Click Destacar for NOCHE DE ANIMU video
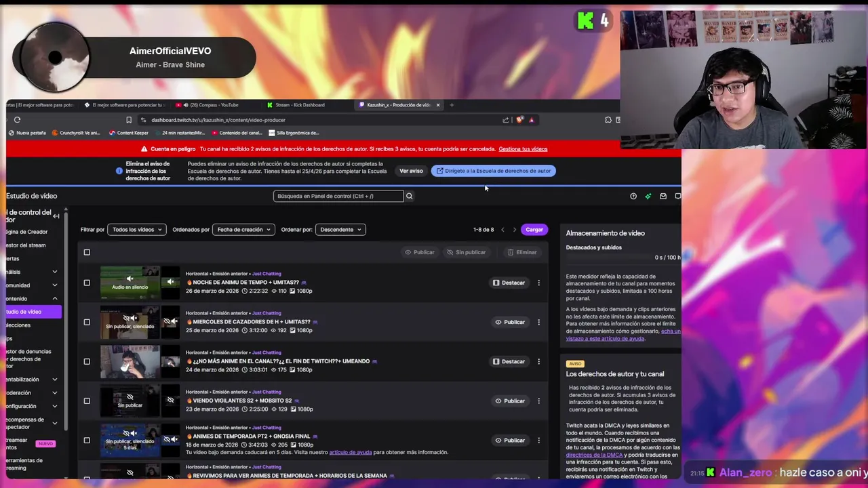868x488 pixels. pyautogui.click(x=509, y=283)
